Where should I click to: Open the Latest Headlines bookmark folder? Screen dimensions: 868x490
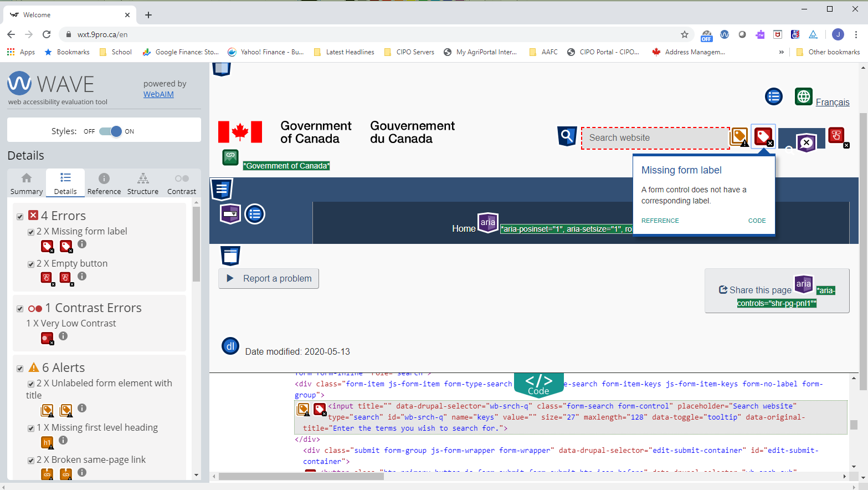coord(343,52)
